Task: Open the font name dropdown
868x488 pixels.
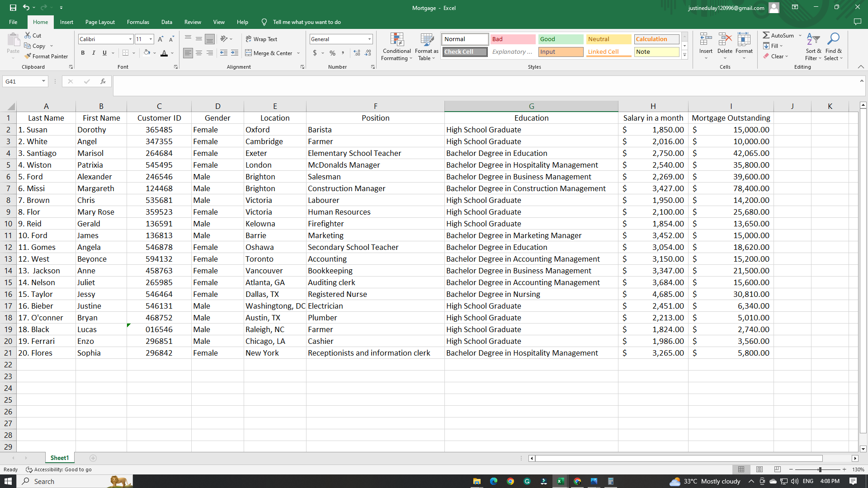Action: pyautogui.click(x=130, y=39)
